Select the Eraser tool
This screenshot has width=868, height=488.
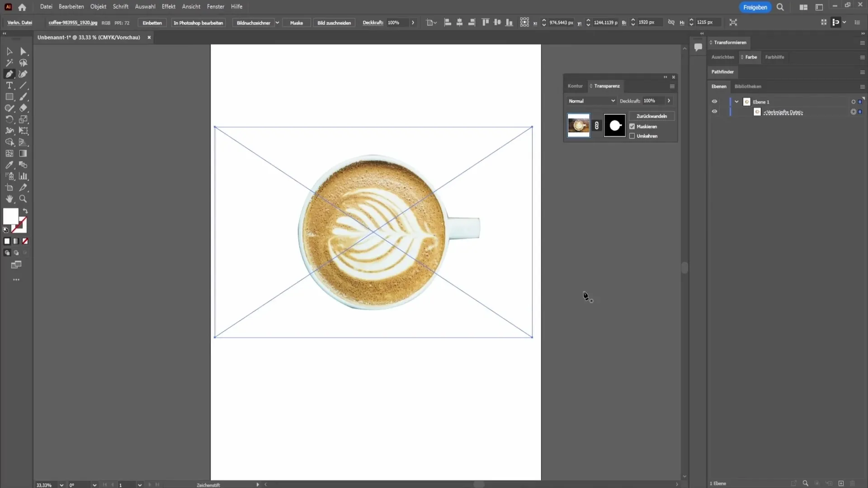pos(24,108)
